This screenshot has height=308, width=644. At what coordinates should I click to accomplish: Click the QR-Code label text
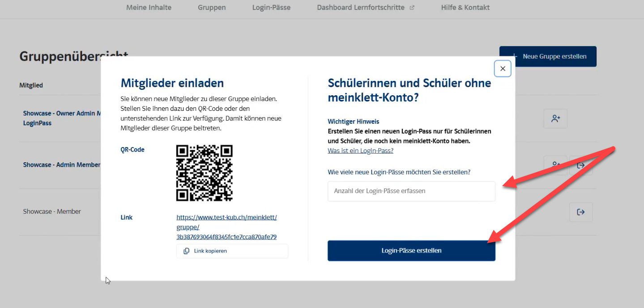132,150
